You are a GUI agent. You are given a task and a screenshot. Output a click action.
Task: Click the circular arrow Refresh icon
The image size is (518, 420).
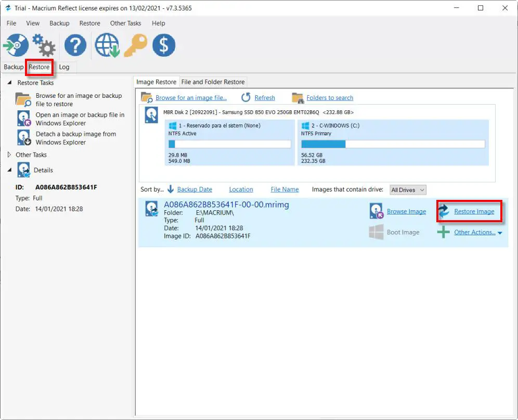(246, 97)
